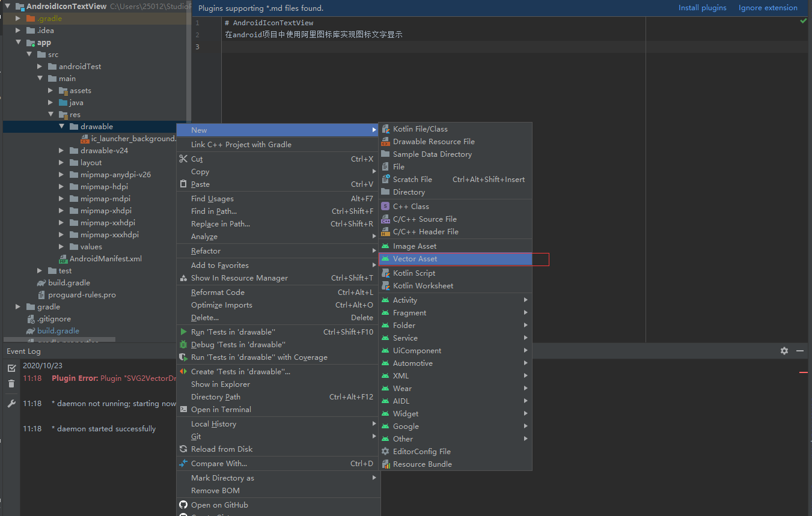Click the Run 'Tests in drawable' play icon
This screenshot has width=812, height=516.
point(184,332)
